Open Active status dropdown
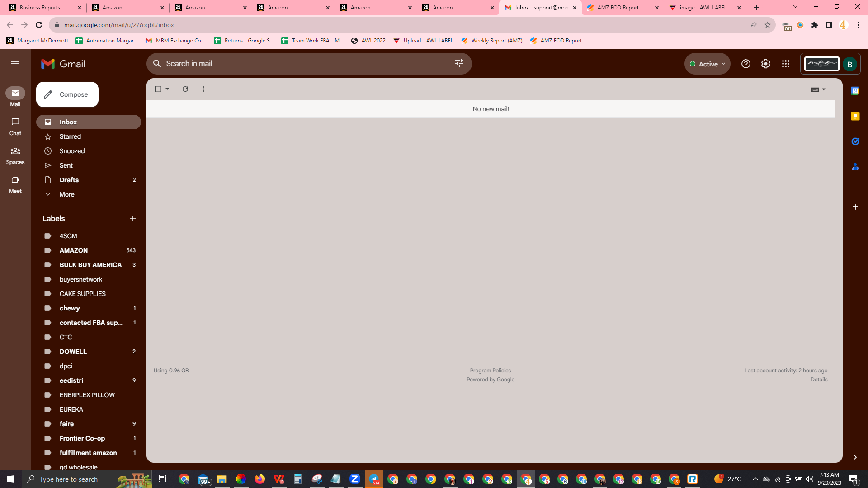This screenshot has width=868, height=488. tap(708, 64)
